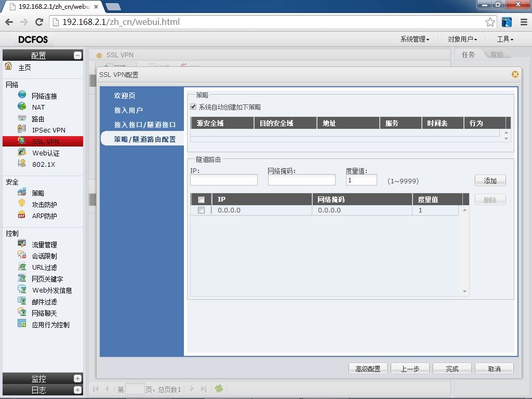Image resolution: width=532 pixels, height=399 pixels.
Task: Toggle 系统自动创建如下策略 checkbox
Action: (193, 107)
